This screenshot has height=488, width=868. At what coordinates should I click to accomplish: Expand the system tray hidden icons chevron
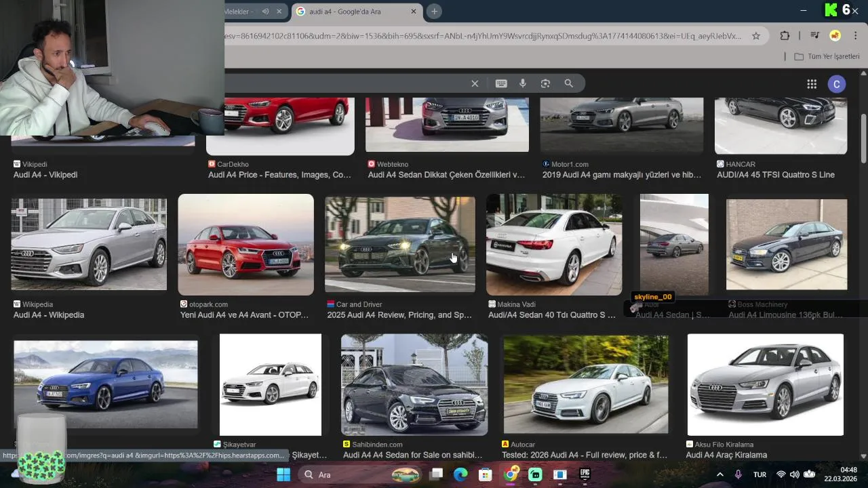[719, 474]
